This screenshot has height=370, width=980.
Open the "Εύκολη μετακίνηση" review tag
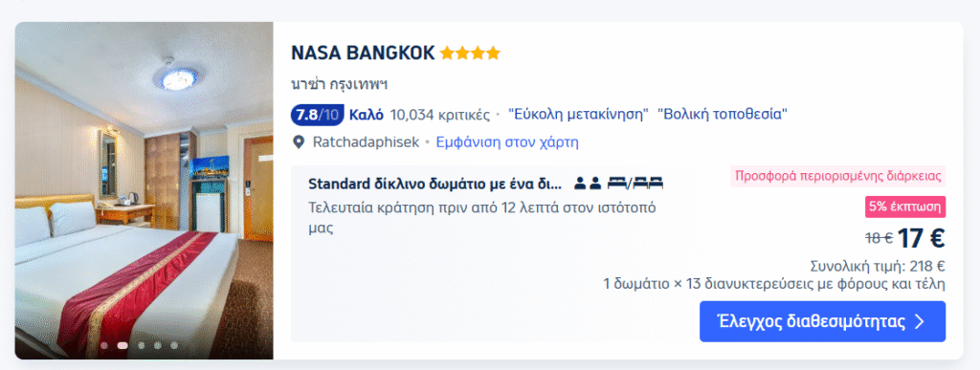tap(578, 115)
